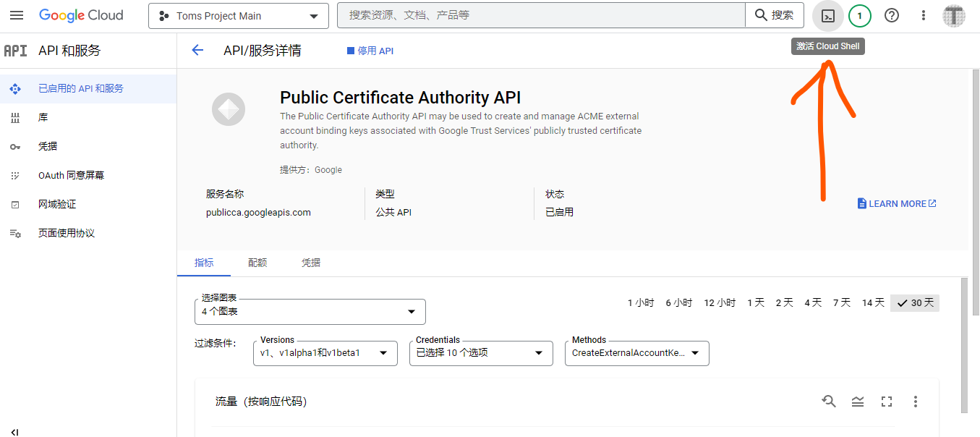Set time range to 4 天
Image resolution: width=980 pixels, height=437 pixels.
tap(813, 303)
